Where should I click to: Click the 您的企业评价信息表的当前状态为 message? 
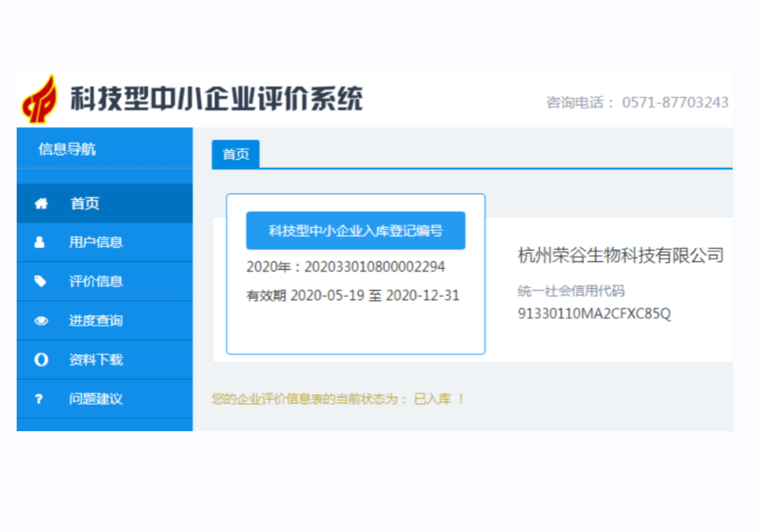coord(305,399)
